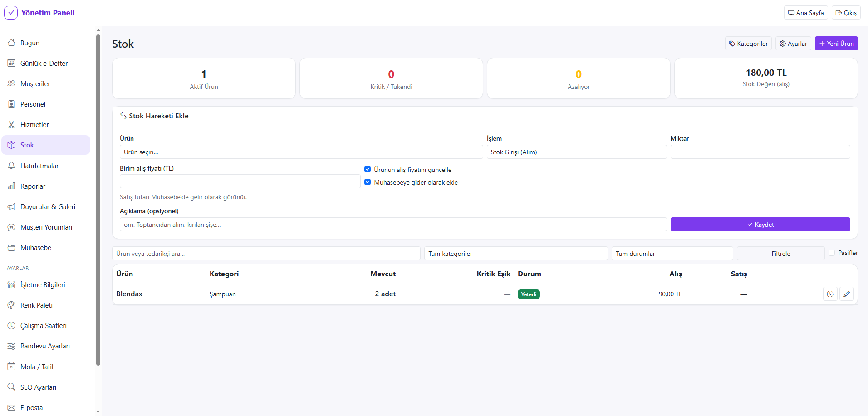868x416 pixels.
Task: Click the Yönetim Paneli logo checkmark icon
Action: click(11, 13)
